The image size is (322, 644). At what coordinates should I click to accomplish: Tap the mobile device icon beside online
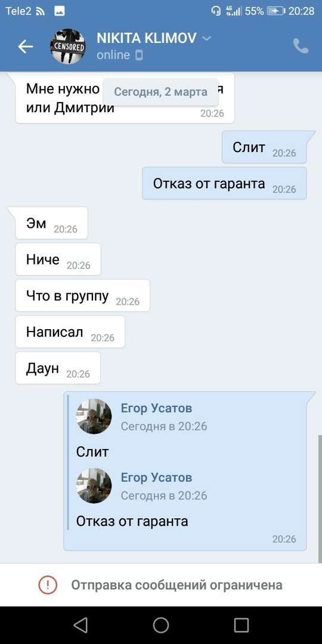[139, 55]
